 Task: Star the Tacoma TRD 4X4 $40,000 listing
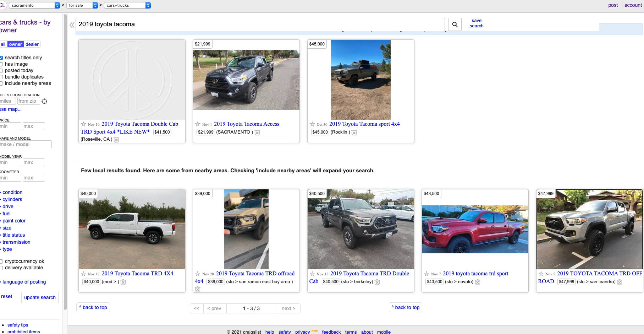[83, 274]
